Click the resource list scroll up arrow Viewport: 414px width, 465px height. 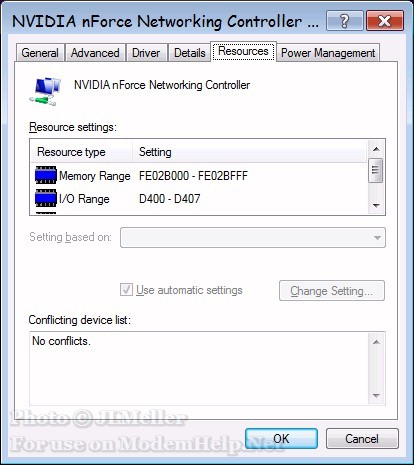(376, 149)
